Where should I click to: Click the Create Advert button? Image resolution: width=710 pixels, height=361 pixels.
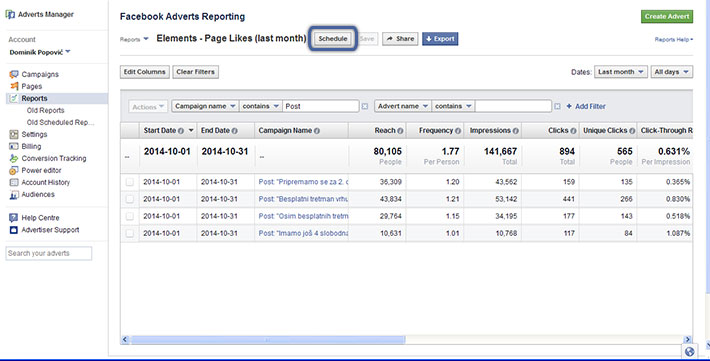point(667,16)
